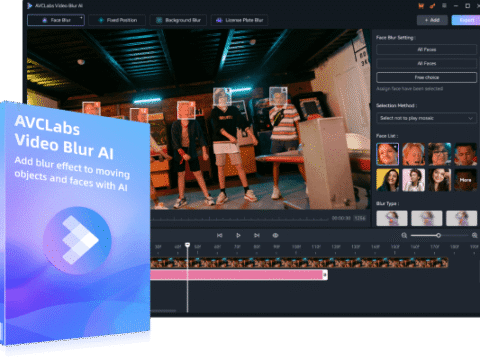Viewport: 480px width, 360px height.
Task: Select face box on person in dark jacket
Action: click(x=186, y=110)
